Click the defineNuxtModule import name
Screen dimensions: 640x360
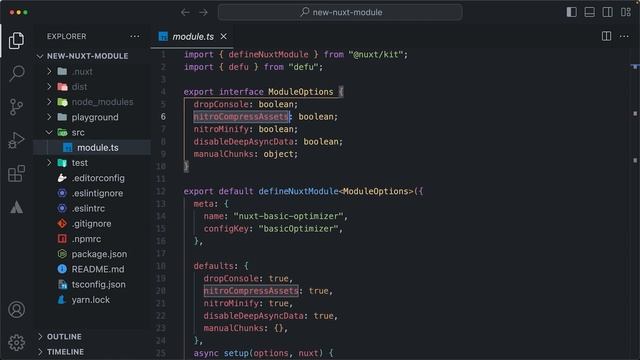coord(268,55)
